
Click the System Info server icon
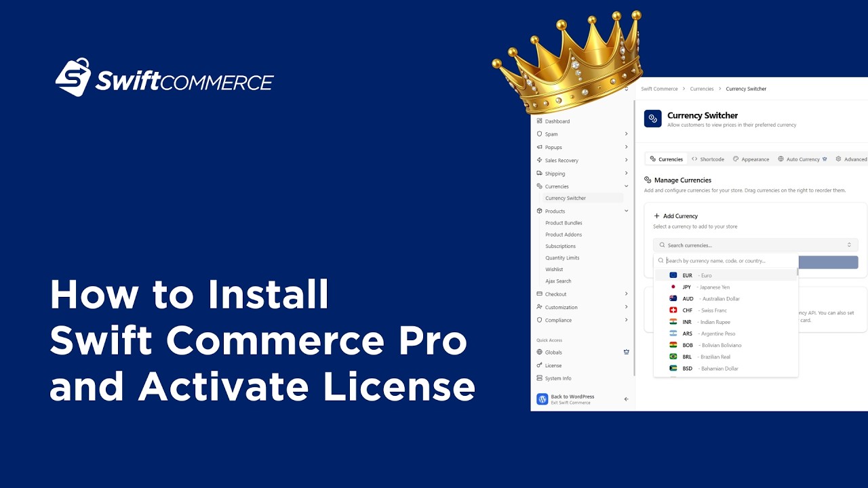539,378
